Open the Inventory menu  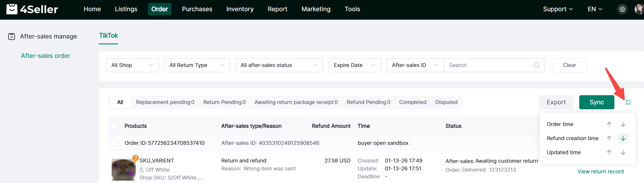click(240, 9)
